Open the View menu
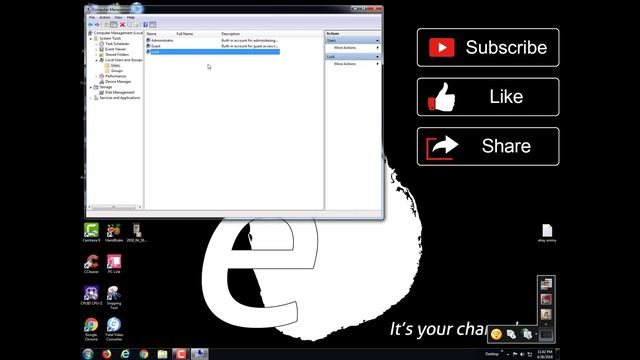The image size is (640, 360). (x=118, y=18)
